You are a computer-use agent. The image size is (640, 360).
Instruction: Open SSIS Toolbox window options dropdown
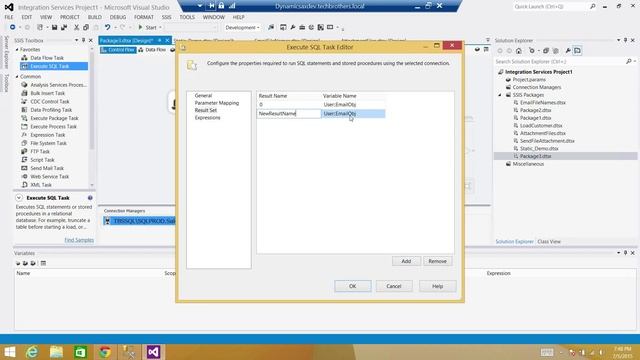[x=76, y=40]
